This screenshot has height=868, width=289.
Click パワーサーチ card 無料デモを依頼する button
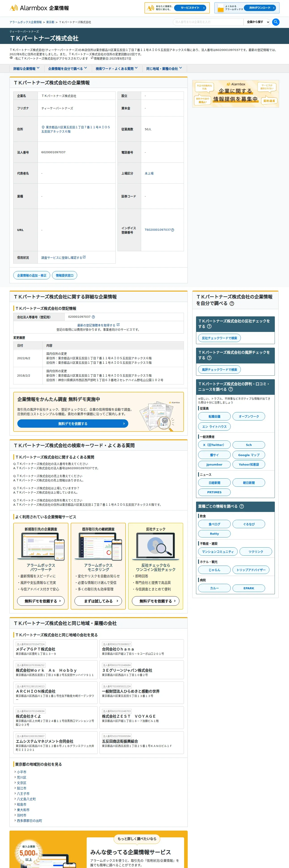tap(41, 601)
